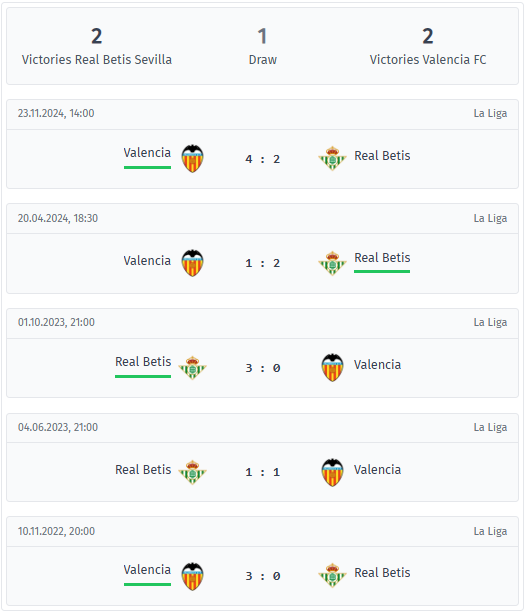Open Valencia team link in 1:1 draw match
Screen dimensions: 524x612
coord(377,470)
